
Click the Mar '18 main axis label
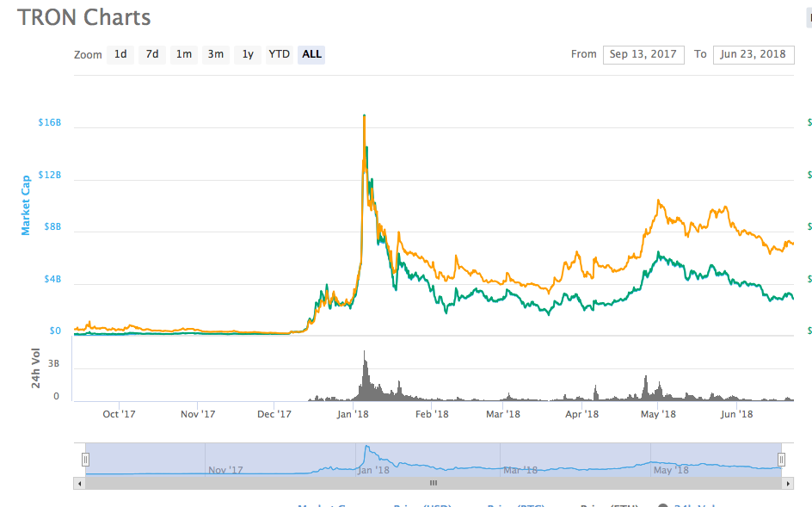point(503,414)
